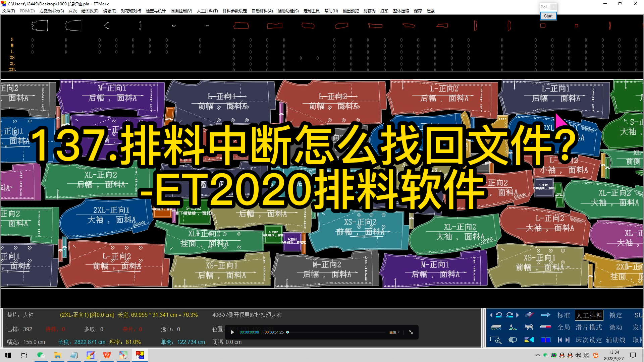
Task: Click 输出预览 in the menu bar
Action: 351,11
